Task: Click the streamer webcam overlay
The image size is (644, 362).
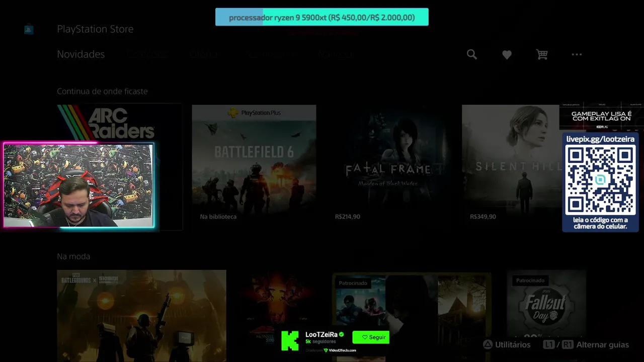Action: pos(78,185)
